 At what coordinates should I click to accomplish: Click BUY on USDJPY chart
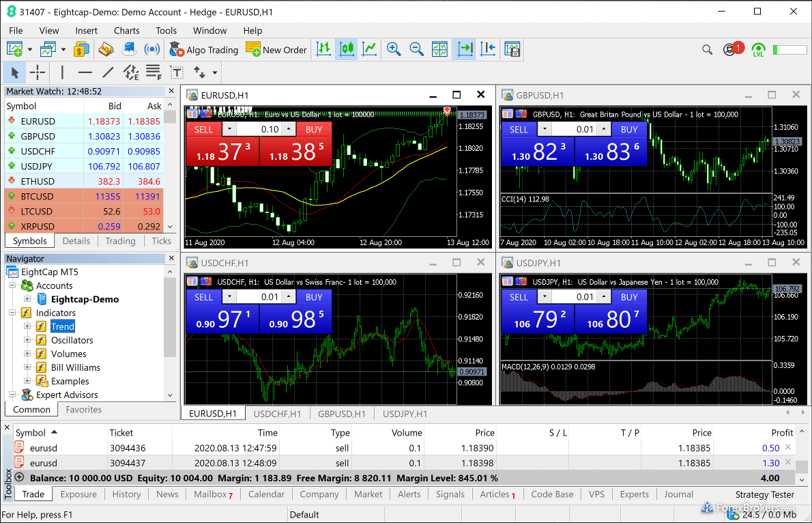629,297
